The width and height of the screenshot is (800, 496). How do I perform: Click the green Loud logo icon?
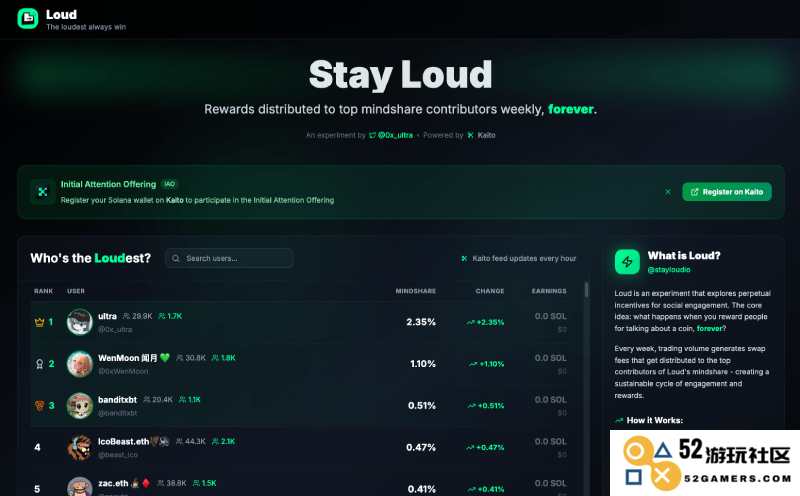(28, 19)
